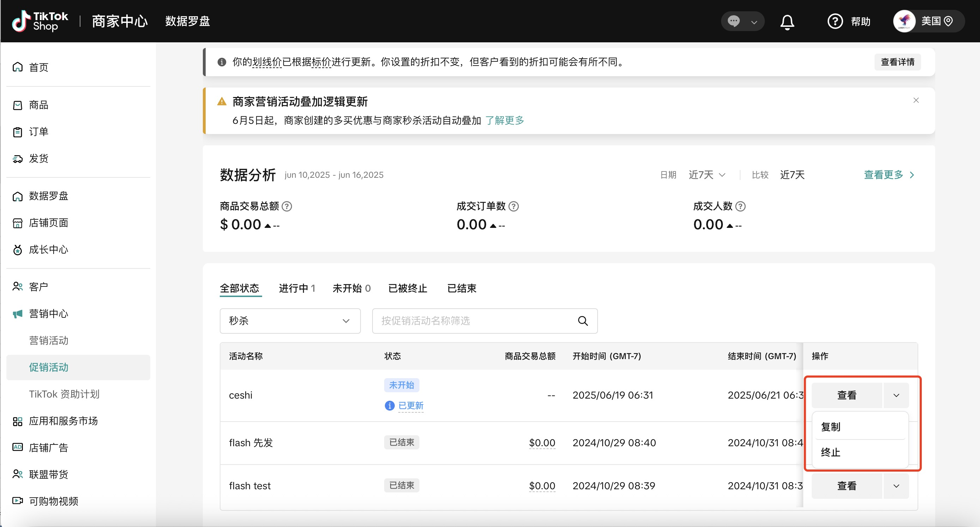Image resolution: width=980 pixels, height=527 pixels.
Task: Switch to the 进行中 status tab
Action: pos(296,288)
